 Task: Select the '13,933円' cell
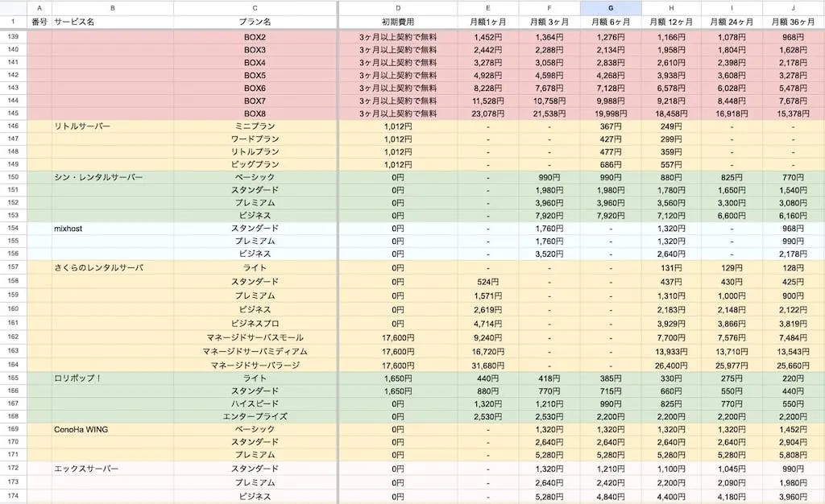[671, 351]
